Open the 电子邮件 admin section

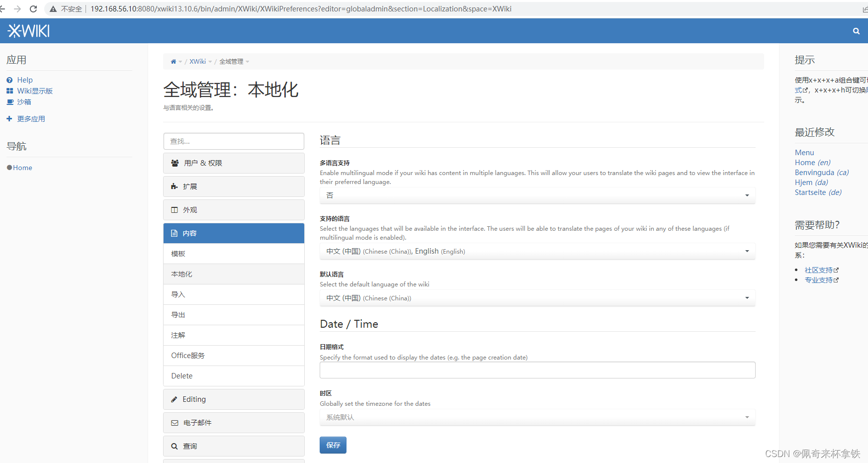[x=234, y=423]
